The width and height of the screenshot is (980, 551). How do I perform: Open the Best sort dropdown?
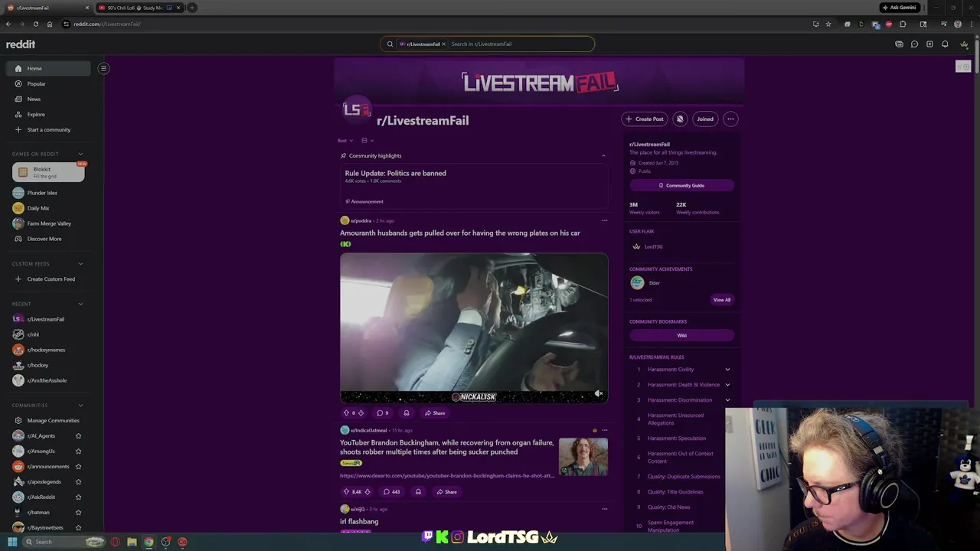click(x=345, y=141)
